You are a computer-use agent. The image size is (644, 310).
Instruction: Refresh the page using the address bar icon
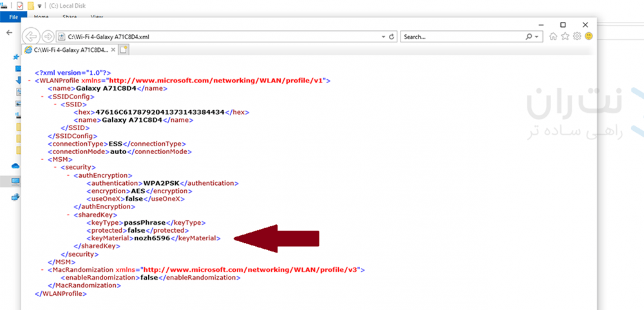click(391, 37)
